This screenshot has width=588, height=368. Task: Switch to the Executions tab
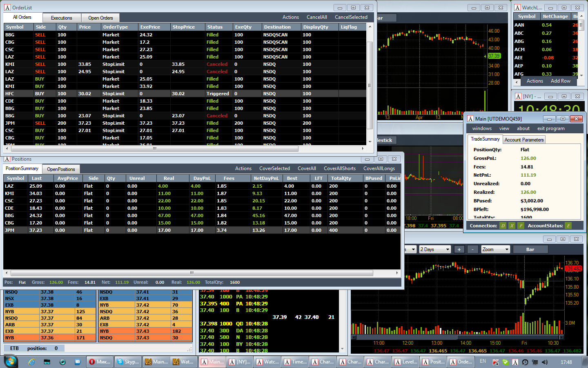(x=61, y=18)
